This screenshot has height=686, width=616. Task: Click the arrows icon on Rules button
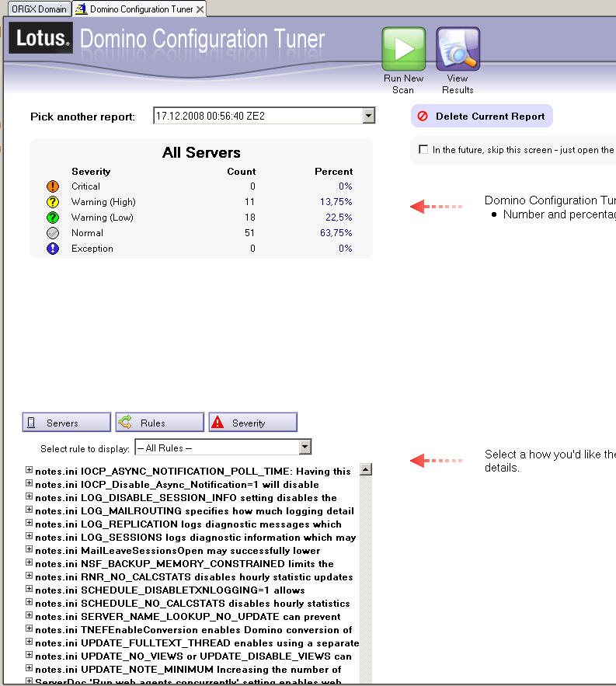[x=125, y=422]
